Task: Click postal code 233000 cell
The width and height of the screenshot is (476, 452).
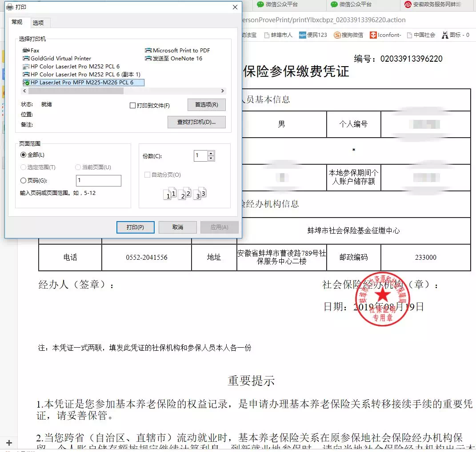Action: 426,257
